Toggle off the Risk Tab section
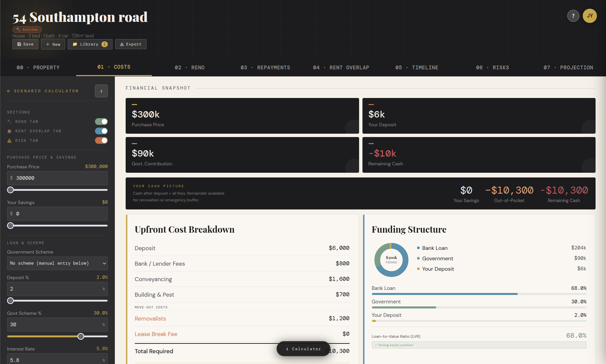The width and height of the screenshot is (606, 364). 101,140
